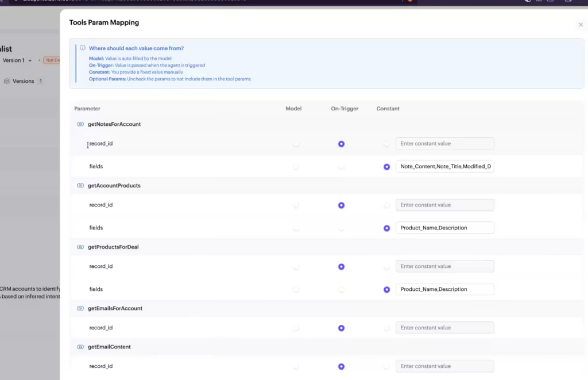
Task: Click the getProductsForDeal tool name
Action: coord(113,247)
